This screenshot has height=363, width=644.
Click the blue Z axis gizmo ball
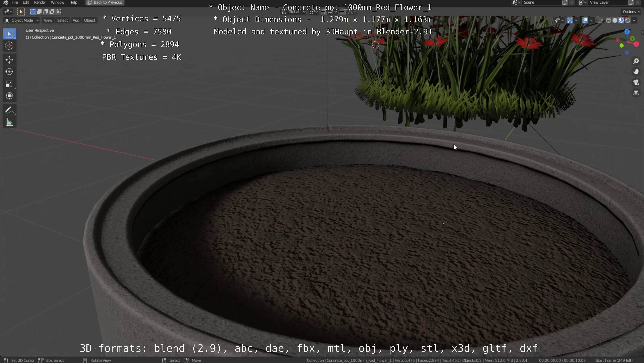click(x=627, y=32)
